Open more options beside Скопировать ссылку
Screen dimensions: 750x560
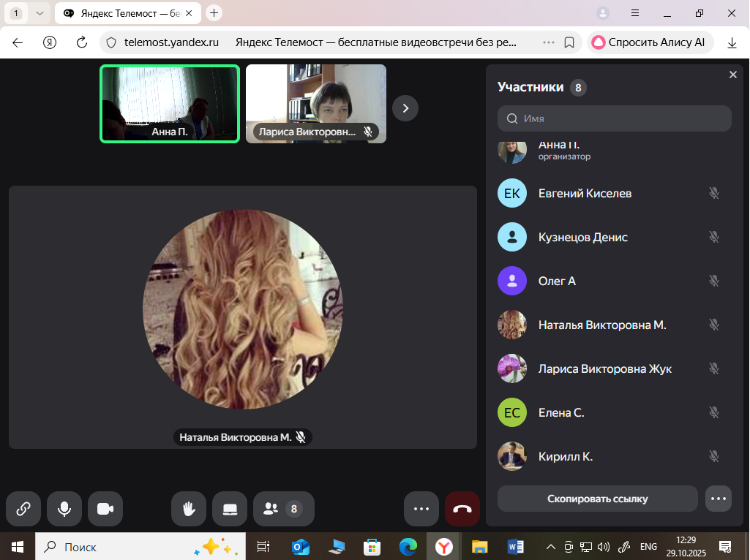[x=719, y=499]
